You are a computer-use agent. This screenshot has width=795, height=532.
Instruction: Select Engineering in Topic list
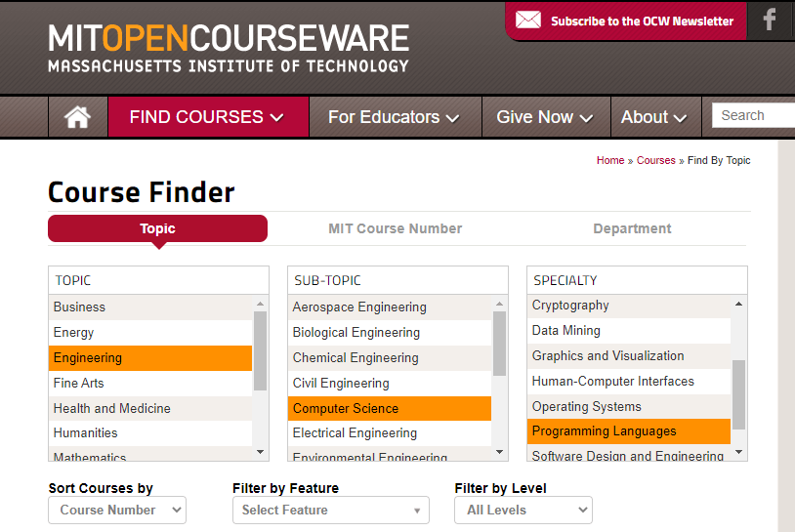tap(150, 357)
